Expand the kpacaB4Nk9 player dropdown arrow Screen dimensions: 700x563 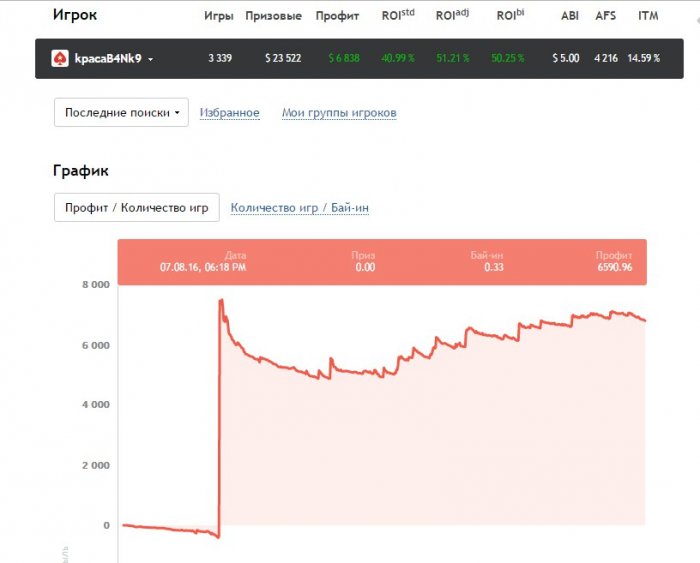pyautogui.click(x=150, y=59)
